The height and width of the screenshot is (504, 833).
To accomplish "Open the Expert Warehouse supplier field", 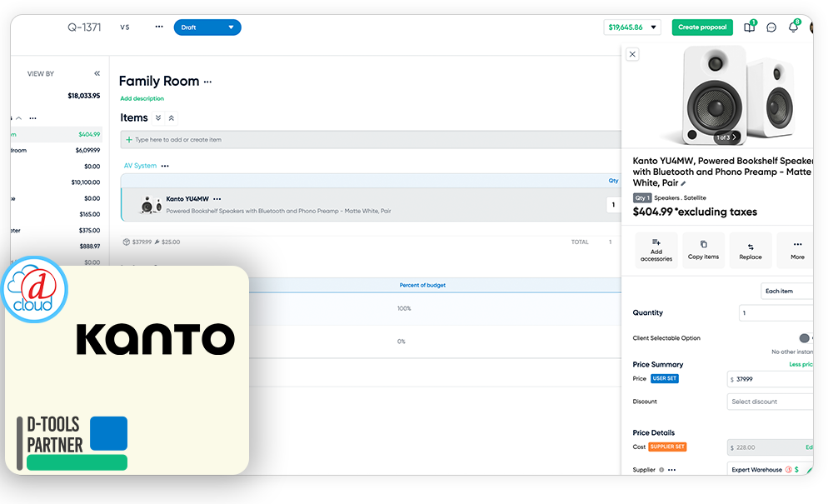I will tap(771, 470).
